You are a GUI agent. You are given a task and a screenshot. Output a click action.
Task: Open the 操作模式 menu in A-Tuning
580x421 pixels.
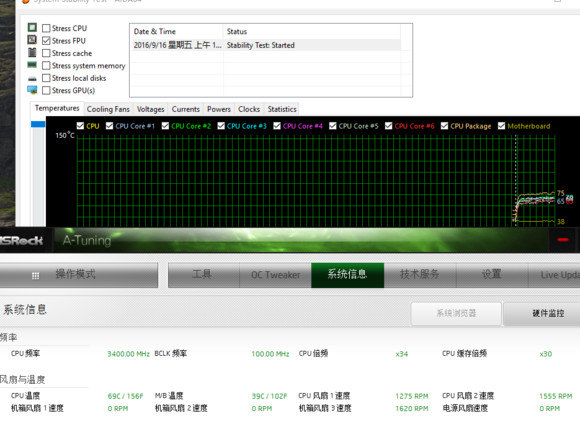pyautogui.click(x=79, y=275)
